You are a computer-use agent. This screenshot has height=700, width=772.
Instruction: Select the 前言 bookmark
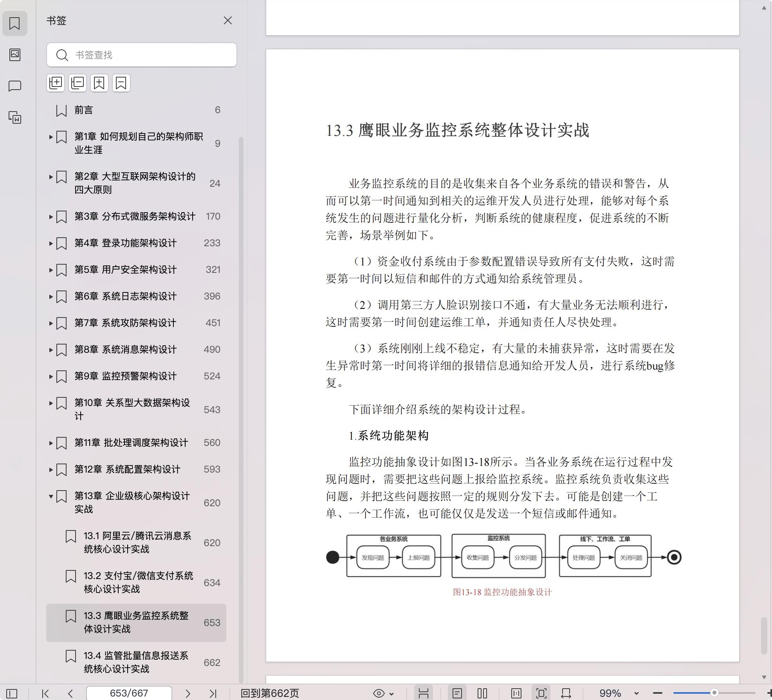point(136,110)
